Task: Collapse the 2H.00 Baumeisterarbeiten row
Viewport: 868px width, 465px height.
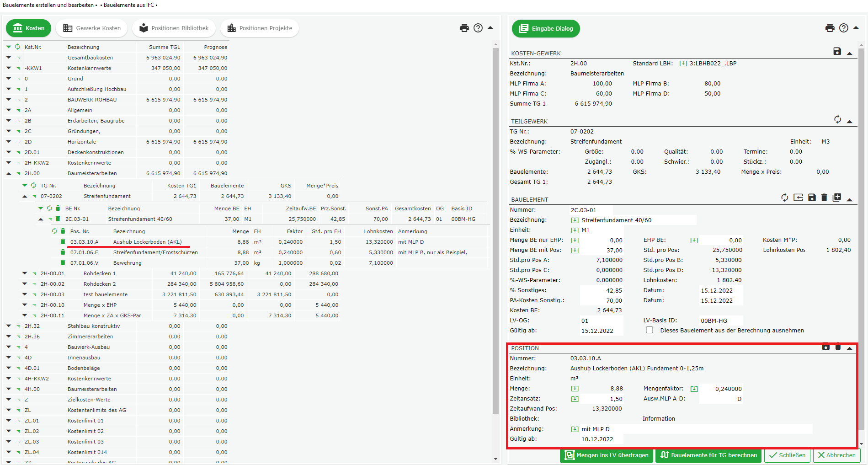Action: tap(9, 173)
